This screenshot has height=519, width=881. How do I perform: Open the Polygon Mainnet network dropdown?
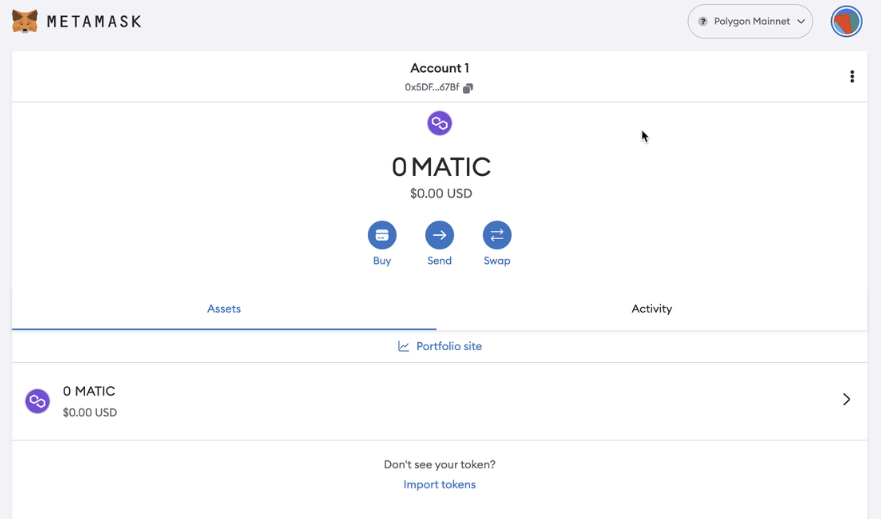(750, 21)
